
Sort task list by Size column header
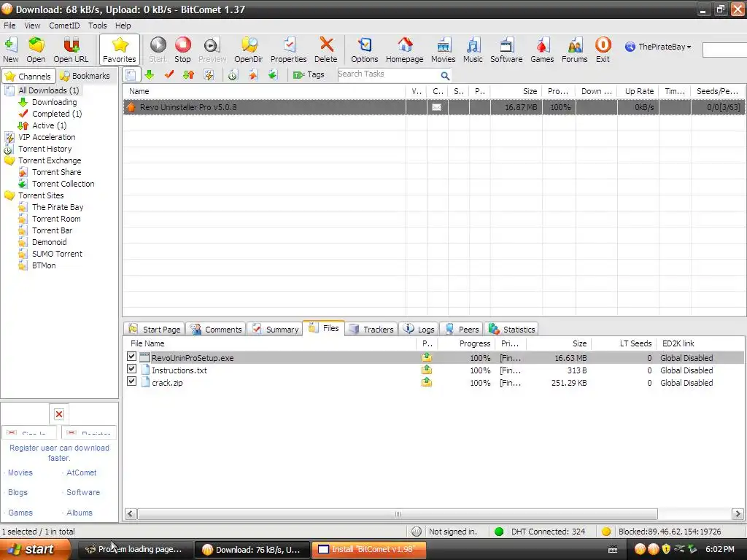point(516,91)
